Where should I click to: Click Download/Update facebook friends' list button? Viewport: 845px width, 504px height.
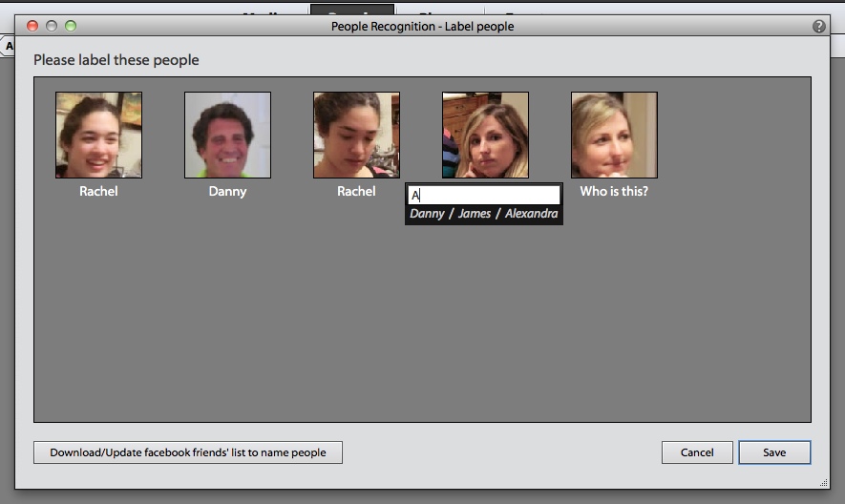(x=188, y=452)
